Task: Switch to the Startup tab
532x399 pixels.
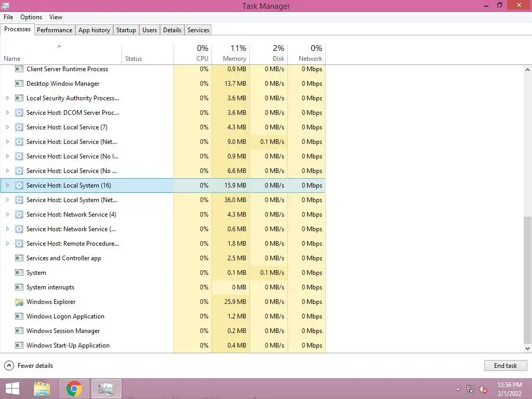Action: click(x=126, y=30)
